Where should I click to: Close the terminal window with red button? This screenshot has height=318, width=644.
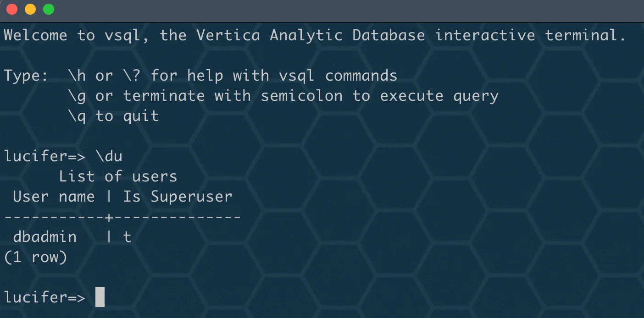click(11, 9)
